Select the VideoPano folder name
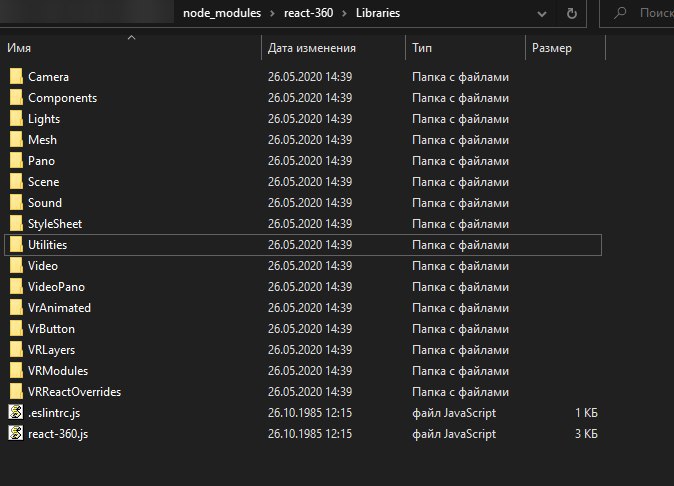Viewport: 674px width, 486px height. point(56,287)
